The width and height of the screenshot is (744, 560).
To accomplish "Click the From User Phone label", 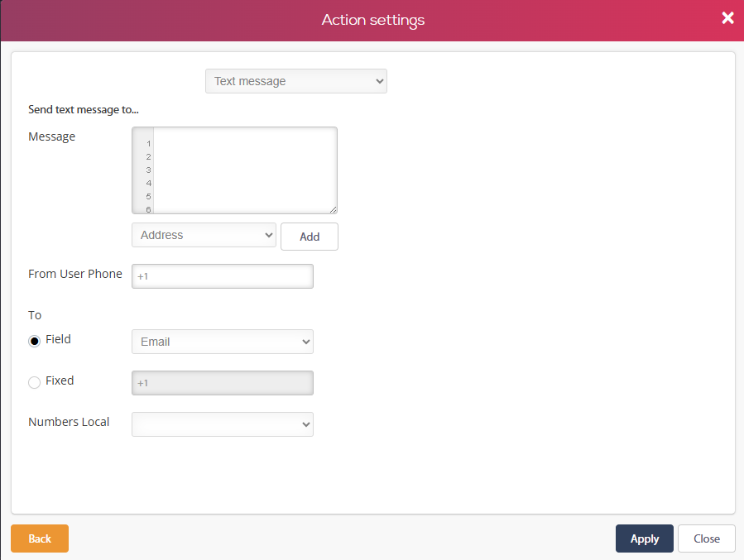I will point(75,274).
